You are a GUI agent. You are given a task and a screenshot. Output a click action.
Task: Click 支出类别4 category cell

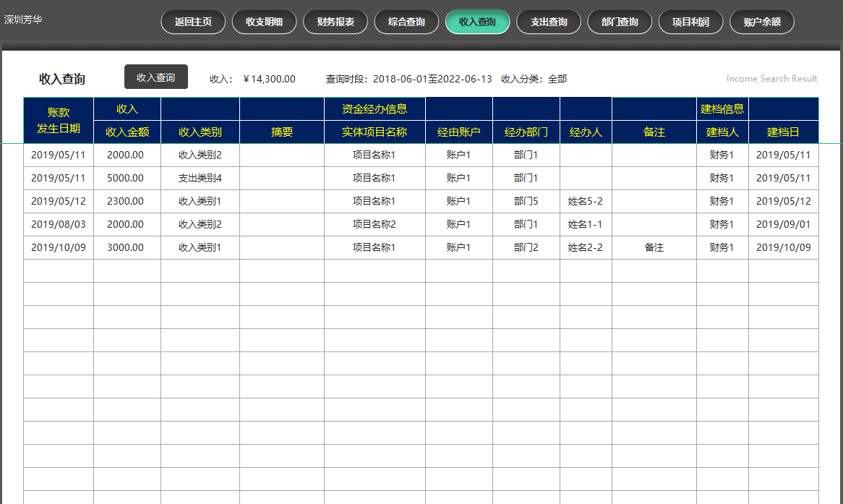pos(200,178)
